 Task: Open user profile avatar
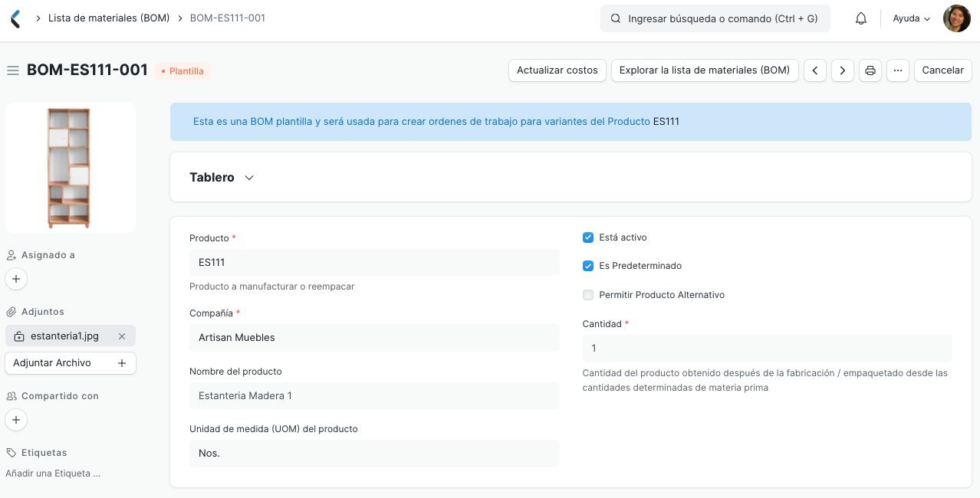[956, 18]
